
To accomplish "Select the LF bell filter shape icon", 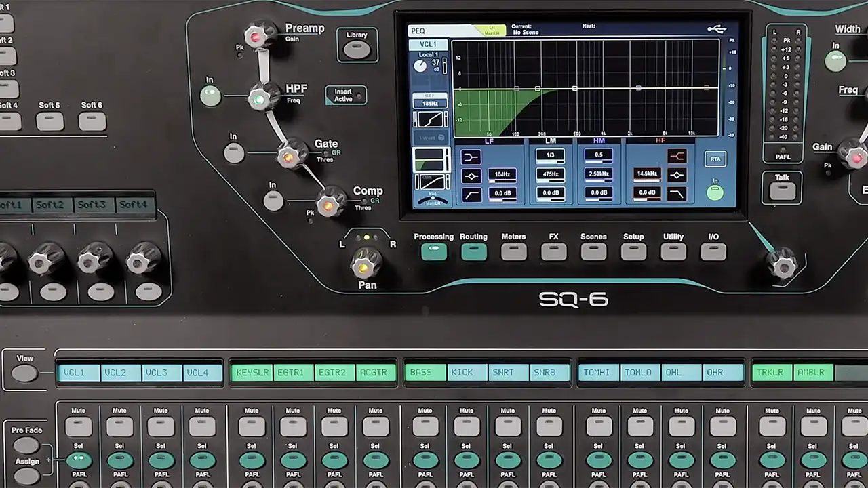I will [x=471, y=176].
